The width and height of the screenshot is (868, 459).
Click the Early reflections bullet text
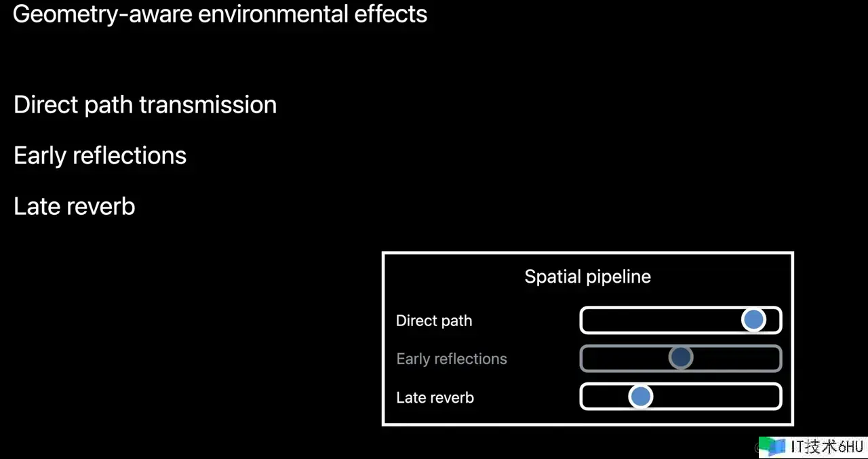[x=100, y=156]
